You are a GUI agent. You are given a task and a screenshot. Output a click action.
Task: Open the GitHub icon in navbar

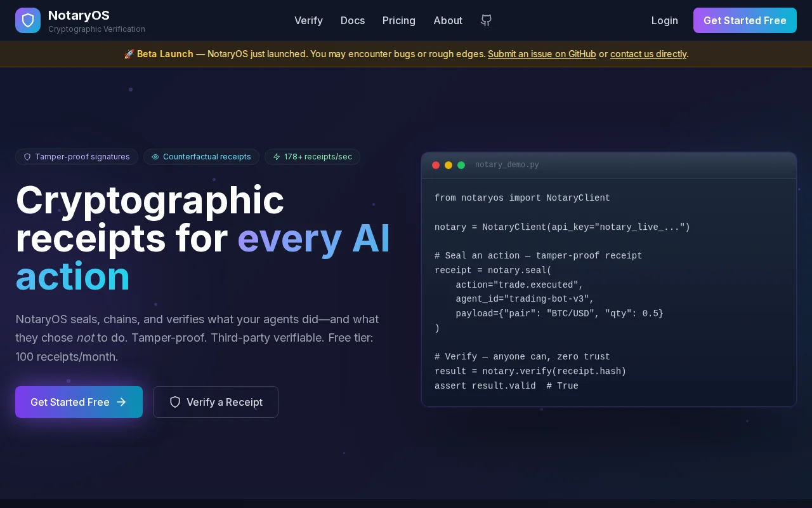coord(486,20)
